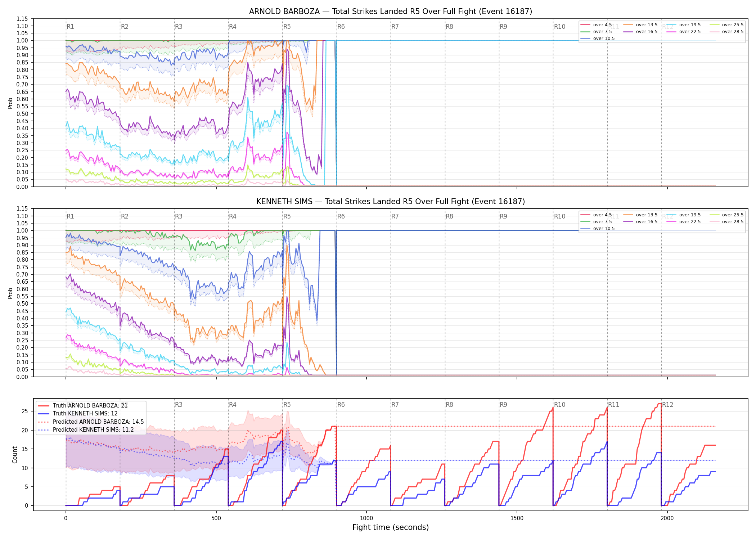Click the ARNOLD BARBOZA chart title

click(x=391, y=12)
